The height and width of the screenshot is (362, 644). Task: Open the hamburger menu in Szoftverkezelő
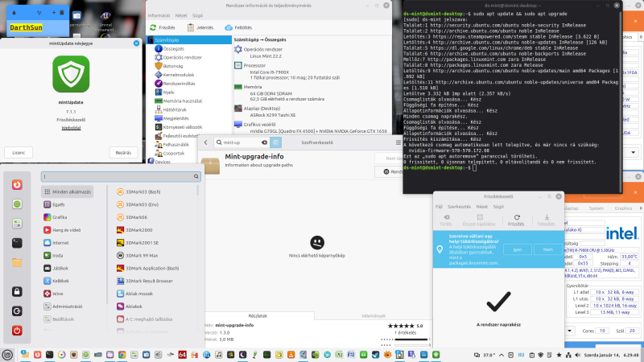[x=398, y=142]
